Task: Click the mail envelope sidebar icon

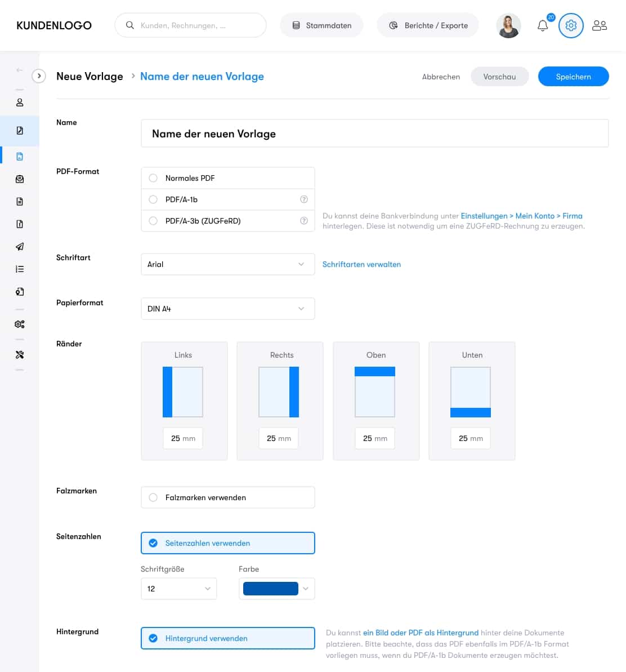Action: point(20,179)
